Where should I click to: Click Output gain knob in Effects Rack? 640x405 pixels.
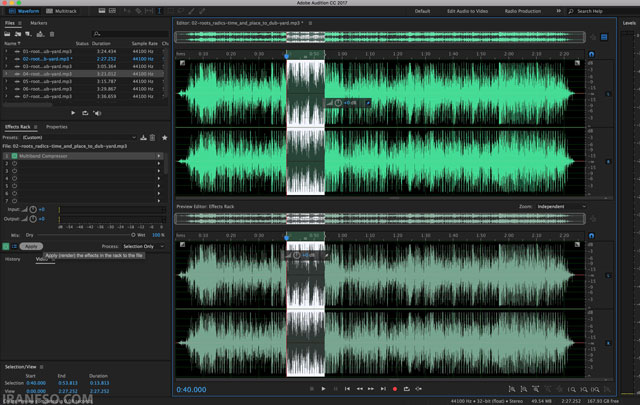pos(33,219)
